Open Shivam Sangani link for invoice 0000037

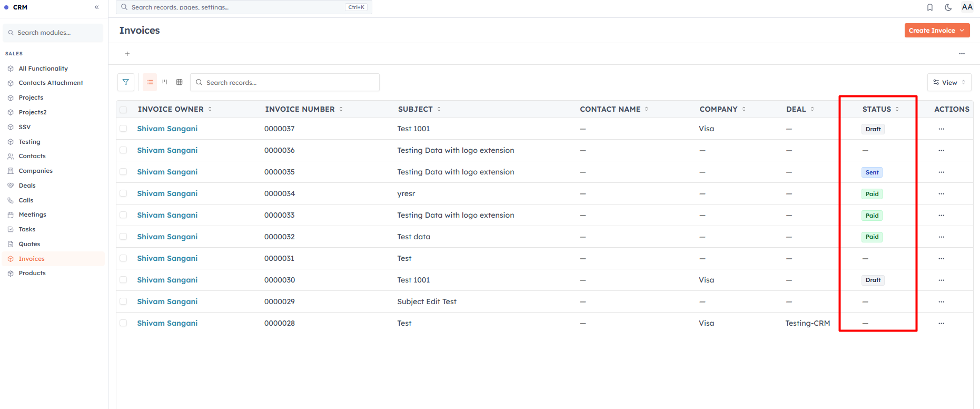click(167, 129)
